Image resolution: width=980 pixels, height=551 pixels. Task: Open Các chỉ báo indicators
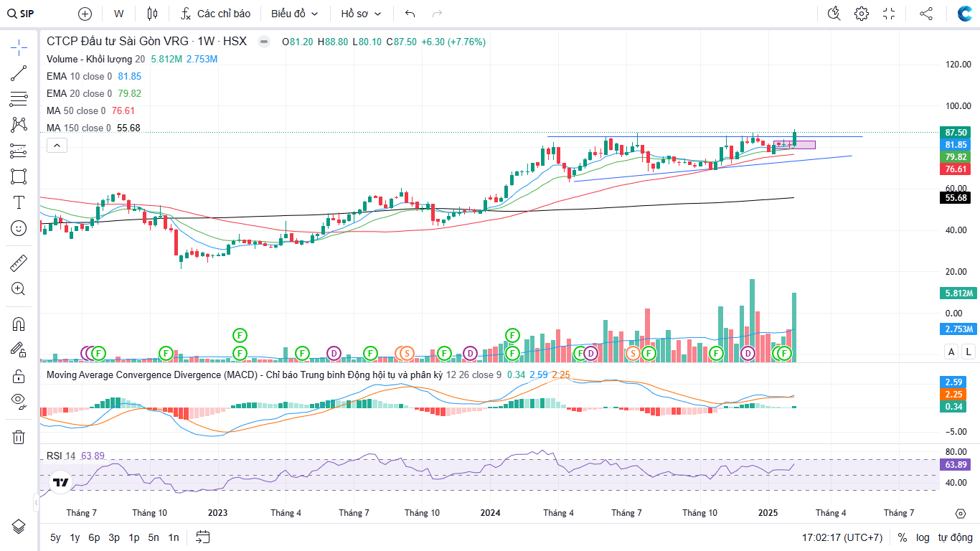215,14
